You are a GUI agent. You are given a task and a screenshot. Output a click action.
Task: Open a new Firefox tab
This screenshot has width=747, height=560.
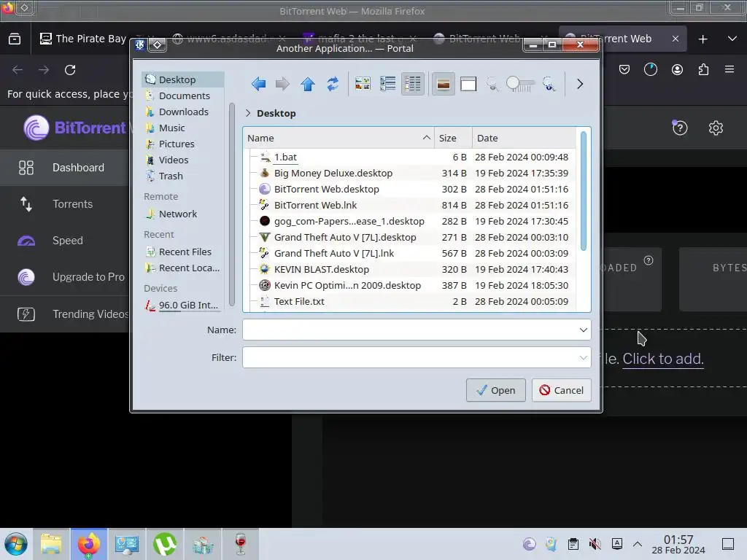pos(703,39)
